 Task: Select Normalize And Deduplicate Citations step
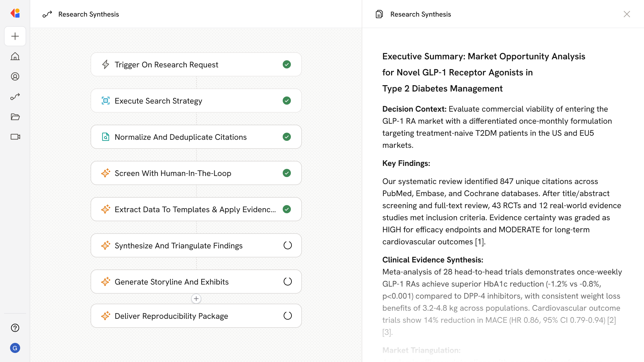(180, 137)
